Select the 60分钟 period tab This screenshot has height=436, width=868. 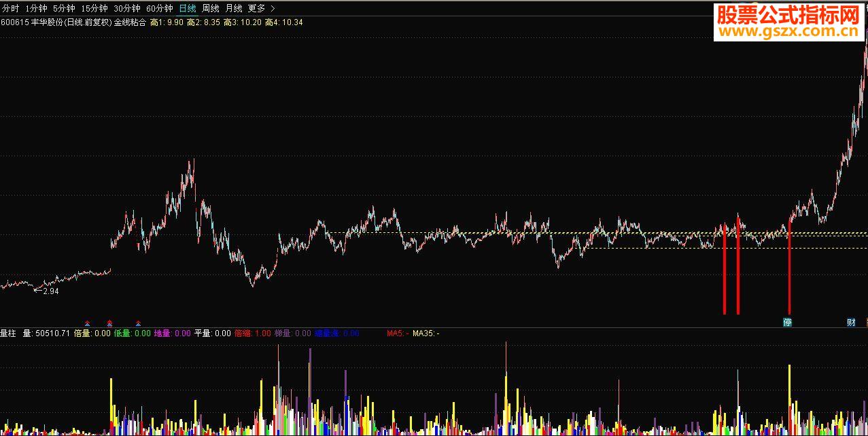click(160, 9)
